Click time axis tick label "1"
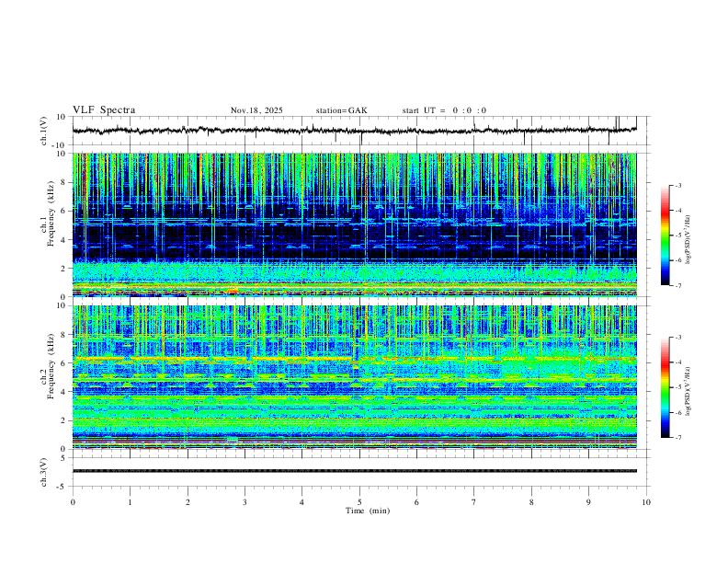Screen dimensions: 728x563 130,502
